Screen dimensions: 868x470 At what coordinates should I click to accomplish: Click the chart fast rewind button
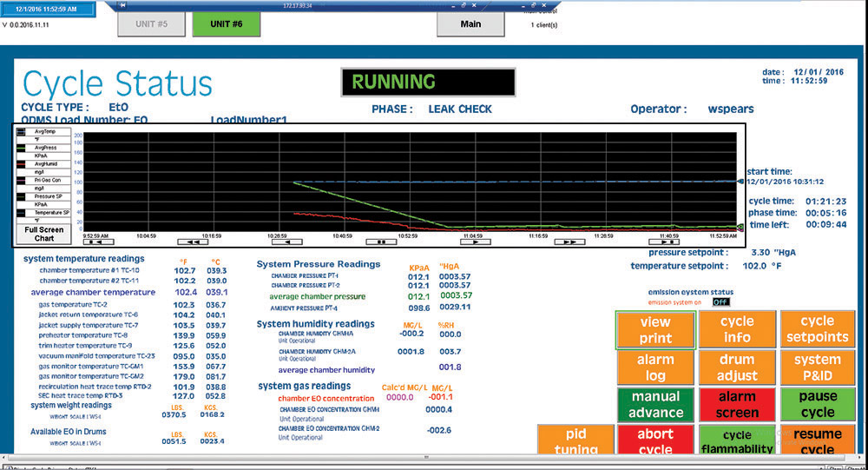pos(192,242)
